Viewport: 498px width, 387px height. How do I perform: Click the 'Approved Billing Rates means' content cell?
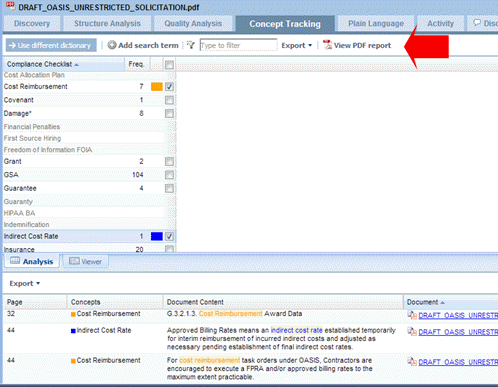pyautogui.click(x=283, y=339)
